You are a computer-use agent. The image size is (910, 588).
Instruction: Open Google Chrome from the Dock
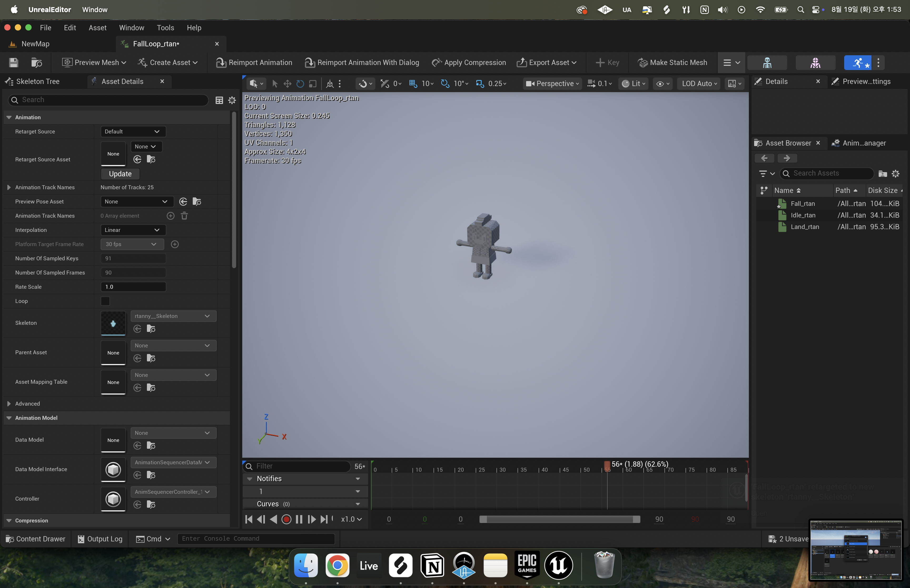338,565
